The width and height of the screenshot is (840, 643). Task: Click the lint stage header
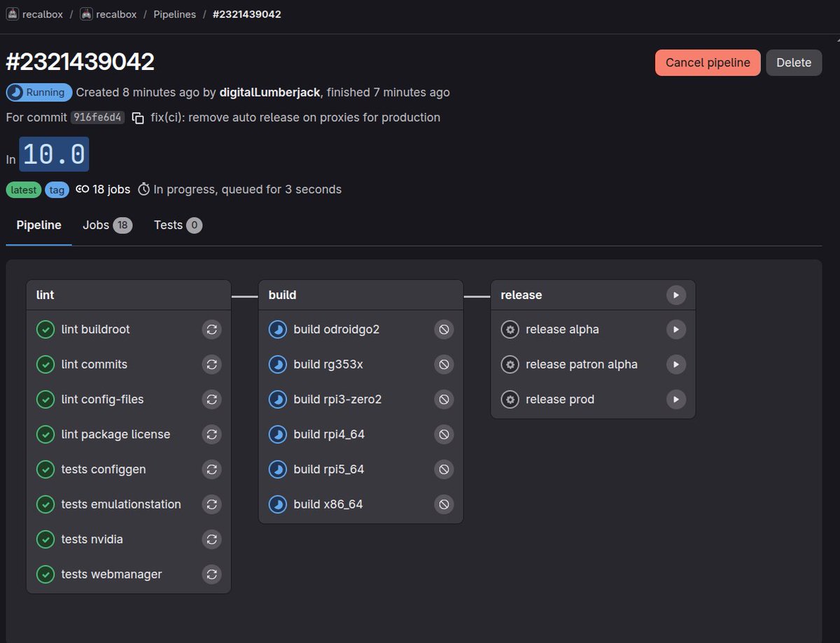click(129, 295)
